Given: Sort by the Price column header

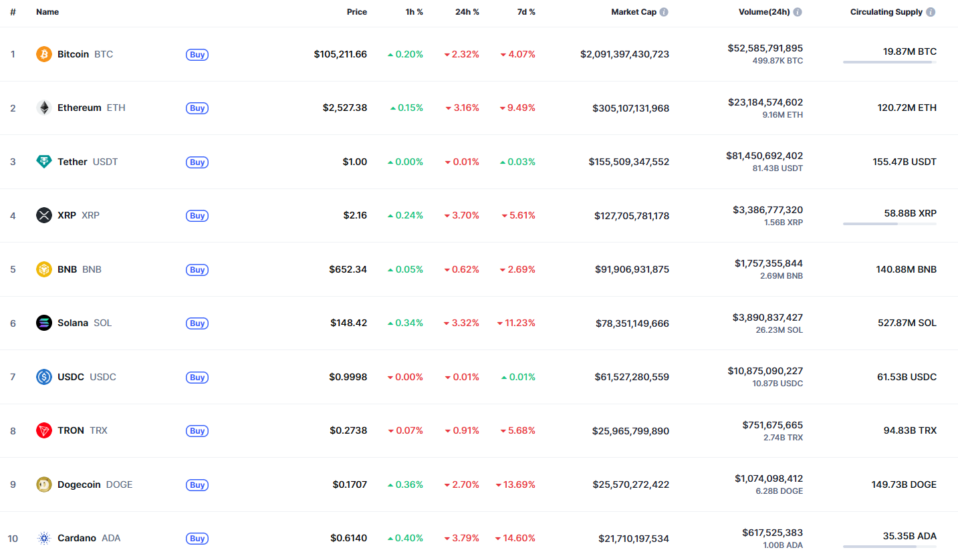Looking at the screenshot, I should click(x=357, y=12).
